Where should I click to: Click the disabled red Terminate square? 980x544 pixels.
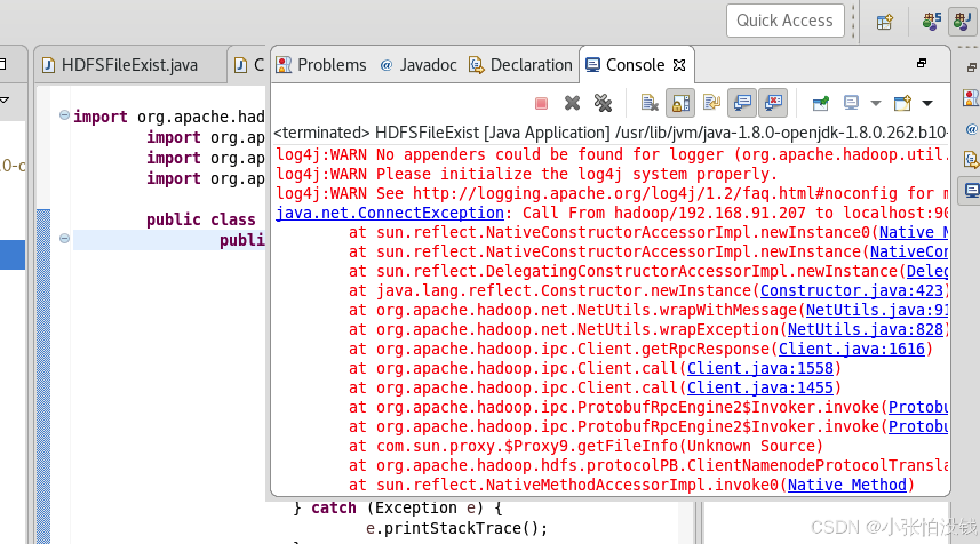point(541,103)
